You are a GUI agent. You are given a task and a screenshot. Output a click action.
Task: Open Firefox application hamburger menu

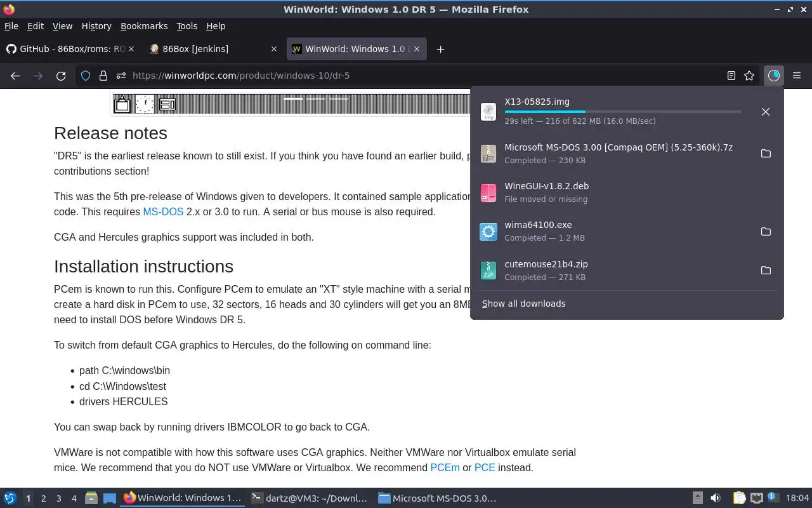[797, 76]
